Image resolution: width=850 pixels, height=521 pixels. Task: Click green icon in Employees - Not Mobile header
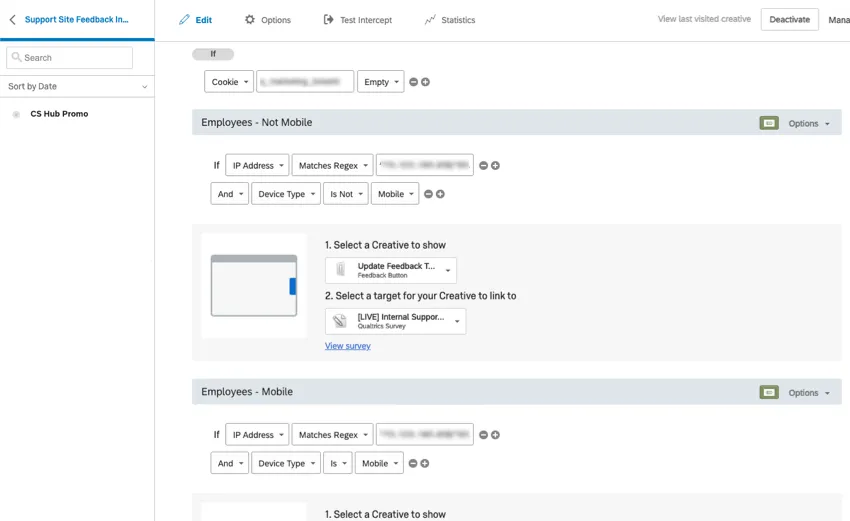[768, 123]
